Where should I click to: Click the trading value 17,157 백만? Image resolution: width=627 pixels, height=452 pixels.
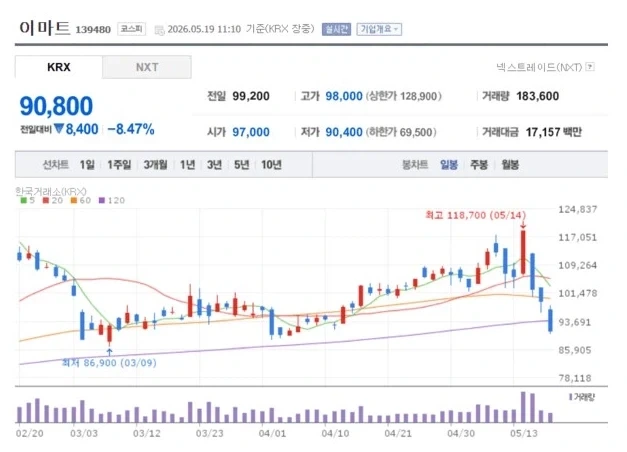tap(553, 132)
